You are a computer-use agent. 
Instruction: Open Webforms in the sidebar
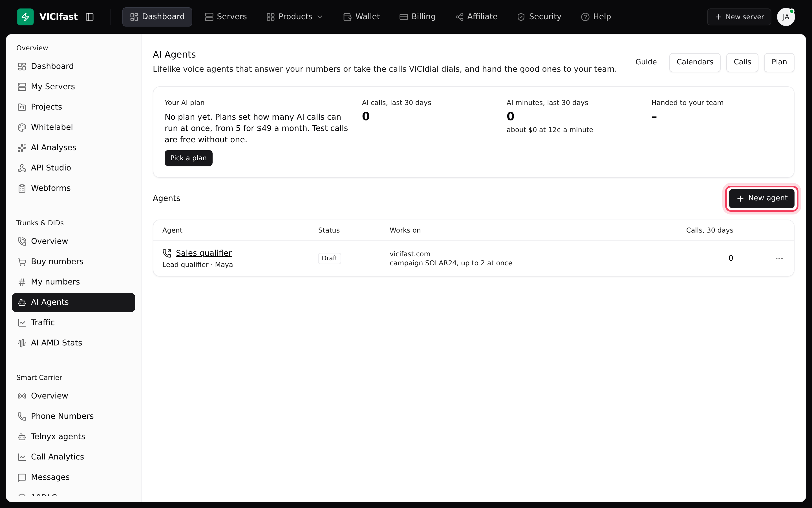(x=74, y=188)
